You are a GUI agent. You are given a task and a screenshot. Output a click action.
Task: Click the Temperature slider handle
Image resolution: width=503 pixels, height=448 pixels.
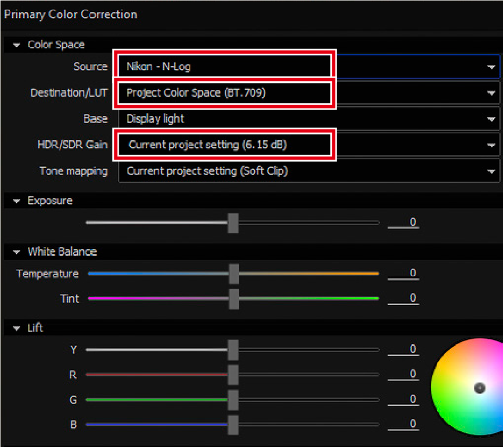tap(233, 274)
